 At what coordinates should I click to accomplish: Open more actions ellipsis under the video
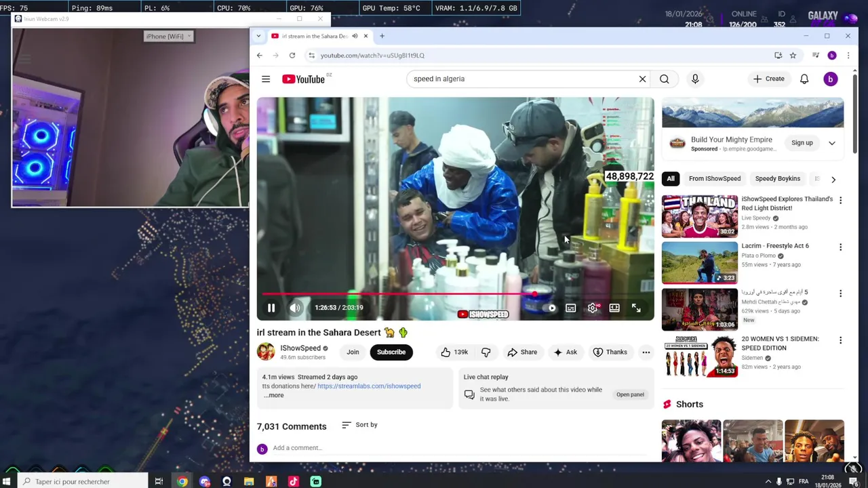[646, 352]
